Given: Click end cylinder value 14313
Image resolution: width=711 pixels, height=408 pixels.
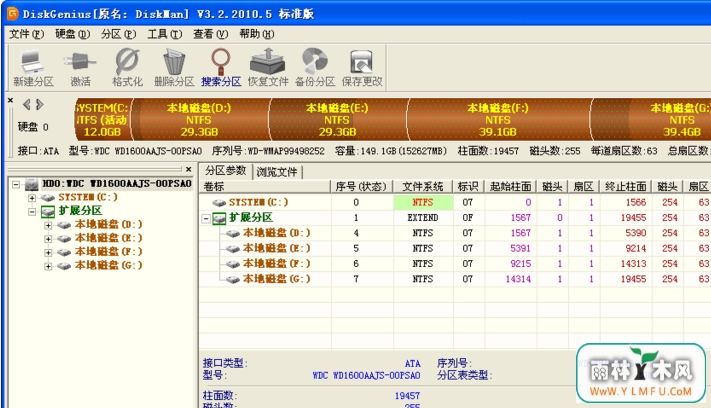Looking at the screenshot, I should [x=633, y=264].
